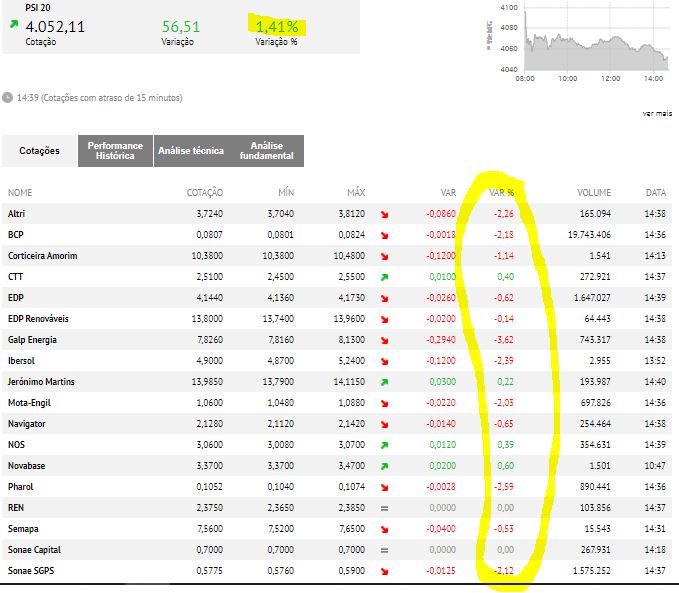Click the up arrow in Novabase row

[x=384, y=466]
